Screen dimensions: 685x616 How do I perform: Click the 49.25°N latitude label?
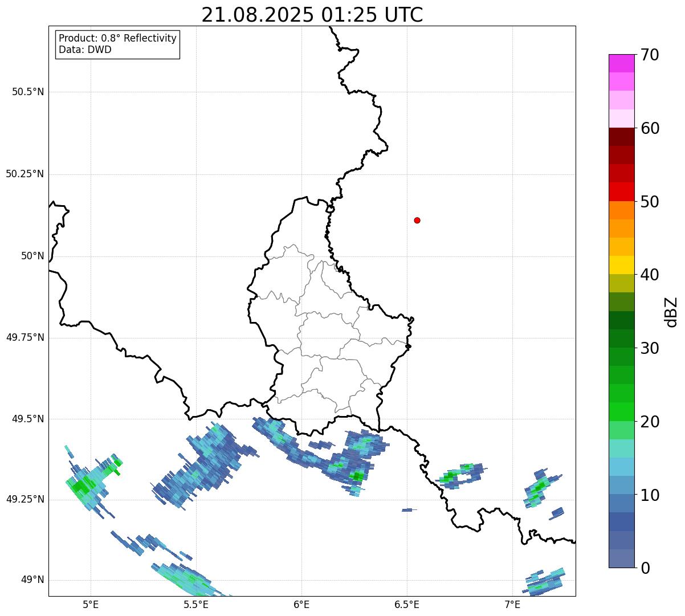(x=25, y=499)
